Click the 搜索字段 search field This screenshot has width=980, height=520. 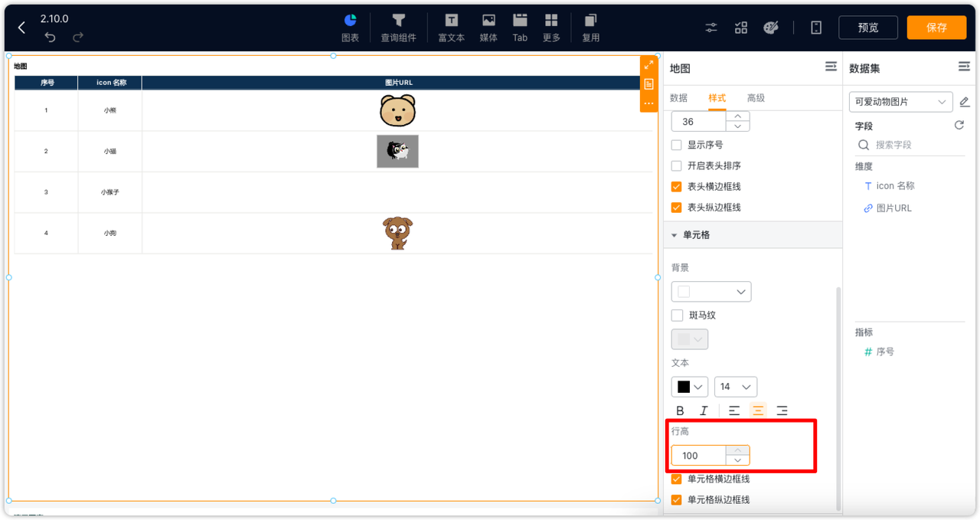[x=910, y=145]
